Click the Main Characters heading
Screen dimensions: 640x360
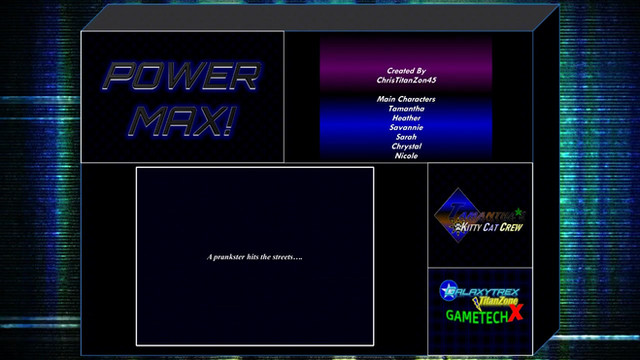pos(406,99)
